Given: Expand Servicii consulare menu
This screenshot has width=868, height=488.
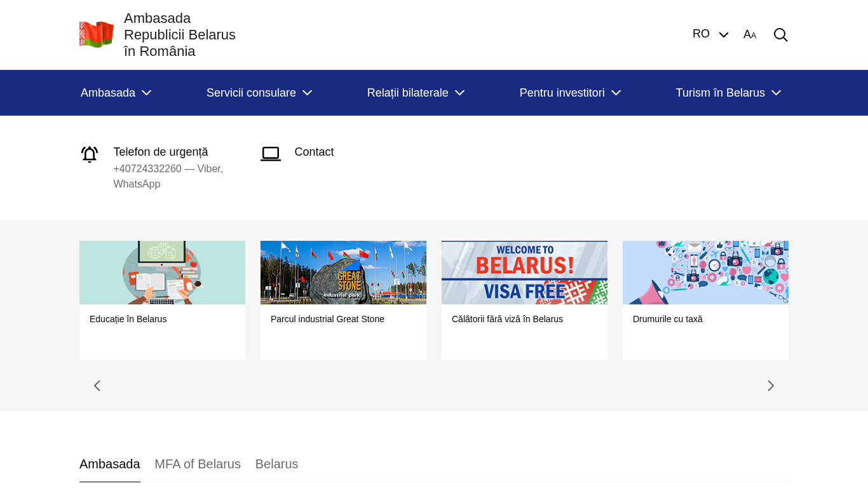Looking at the screenshot, I should [x=259, y=93].
